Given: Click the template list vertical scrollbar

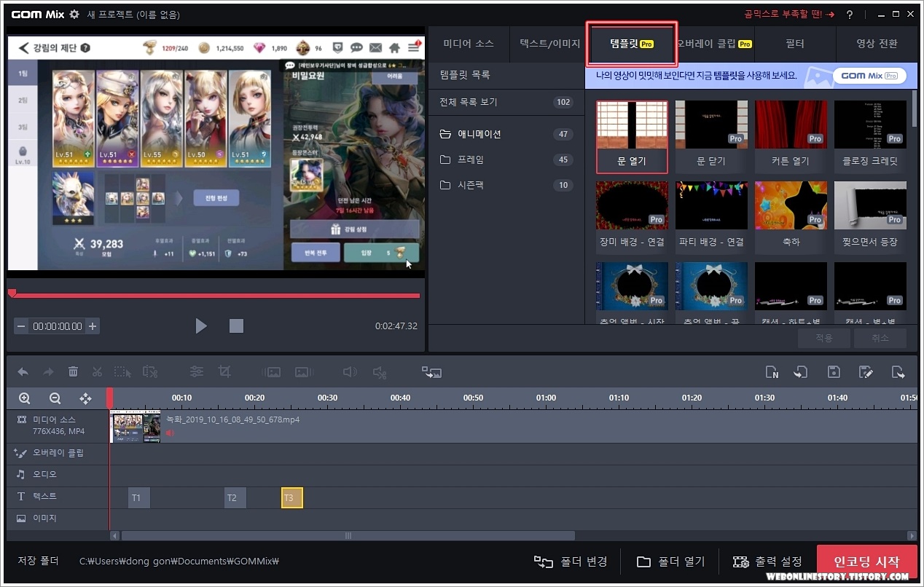Looking at the screenshot, I should point(914,109).
